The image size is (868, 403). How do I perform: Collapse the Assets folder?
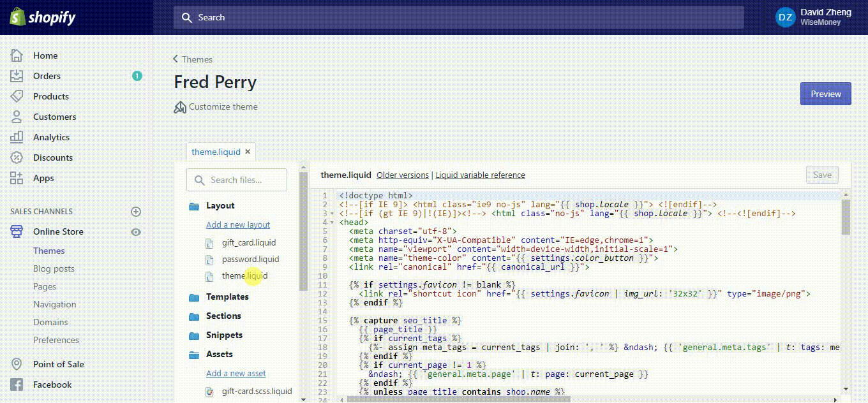point(195,355)
